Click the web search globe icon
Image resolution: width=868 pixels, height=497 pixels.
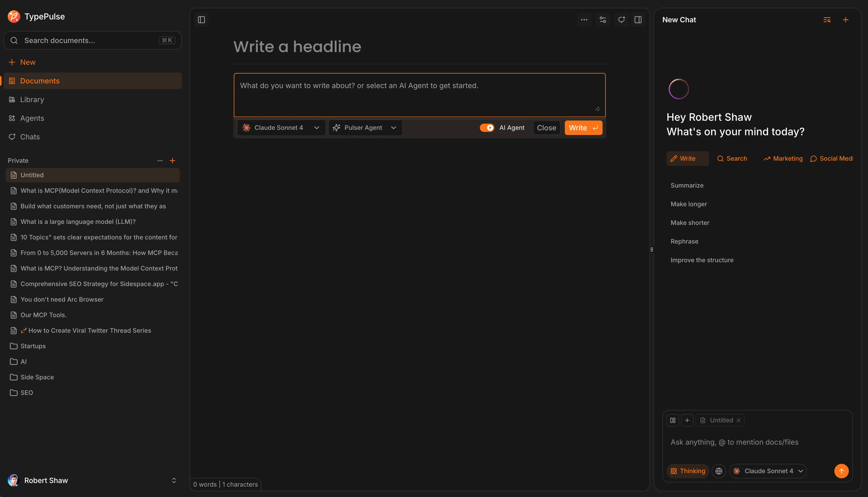tap(719, 471)
